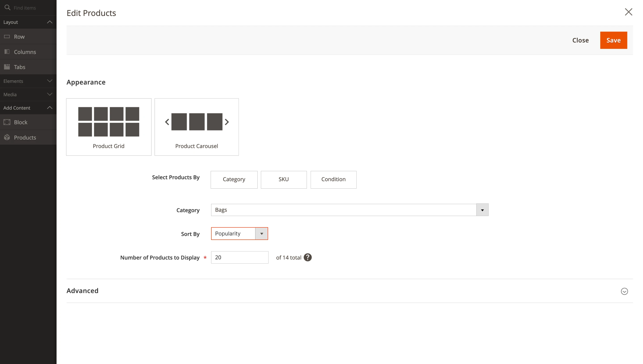The height and width of the screenshot is (364, 643).
Task: Select products by Condition
Action: click(333, 179)
